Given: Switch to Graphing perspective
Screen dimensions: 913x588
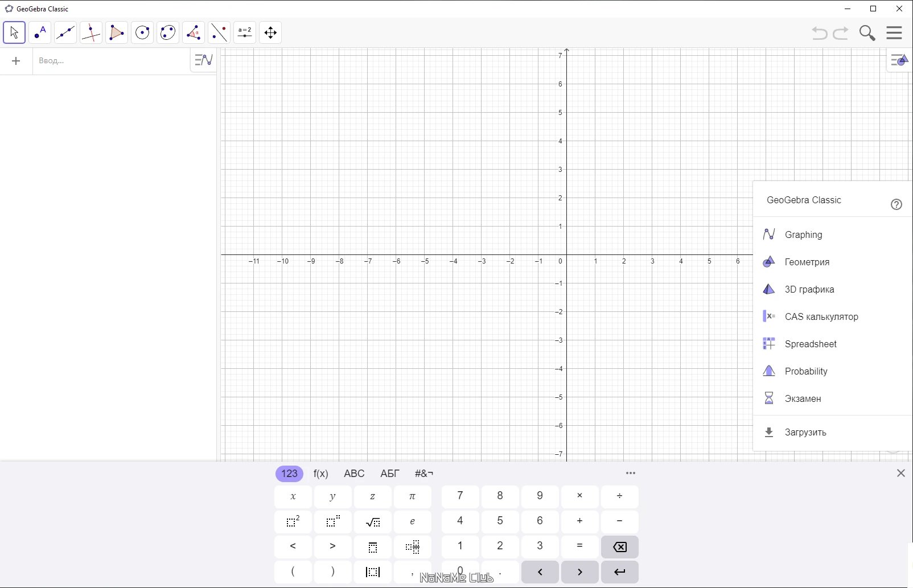Looking at the screenshot, I should pos(833,235).
